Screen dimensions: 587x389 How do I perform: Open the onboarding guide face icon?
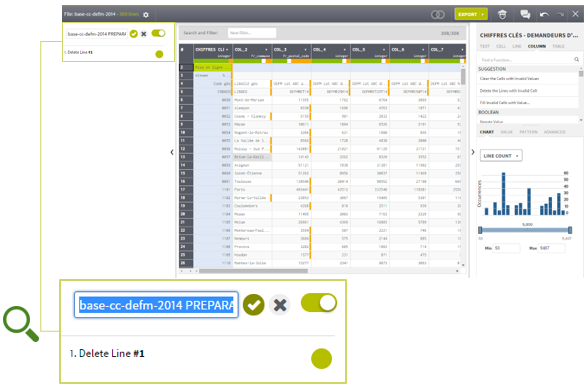(x=502, y=14)
